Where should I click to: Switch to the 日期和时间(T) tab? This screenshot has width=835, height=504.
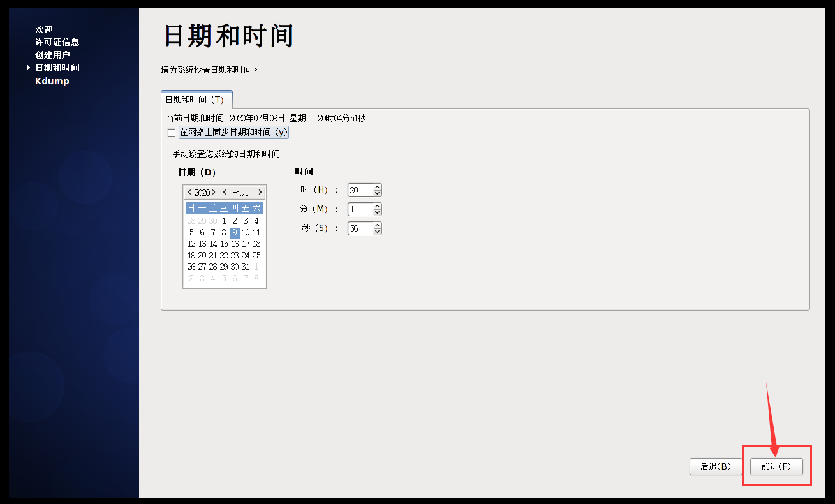196,100
